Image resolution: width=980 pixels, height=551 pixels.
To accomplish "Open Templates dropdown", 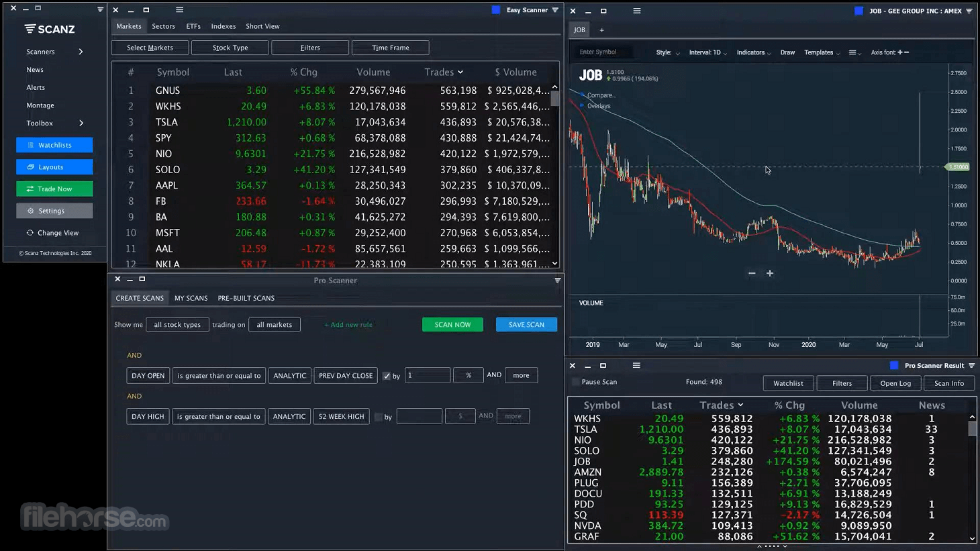I will click(x=822, y=52).
